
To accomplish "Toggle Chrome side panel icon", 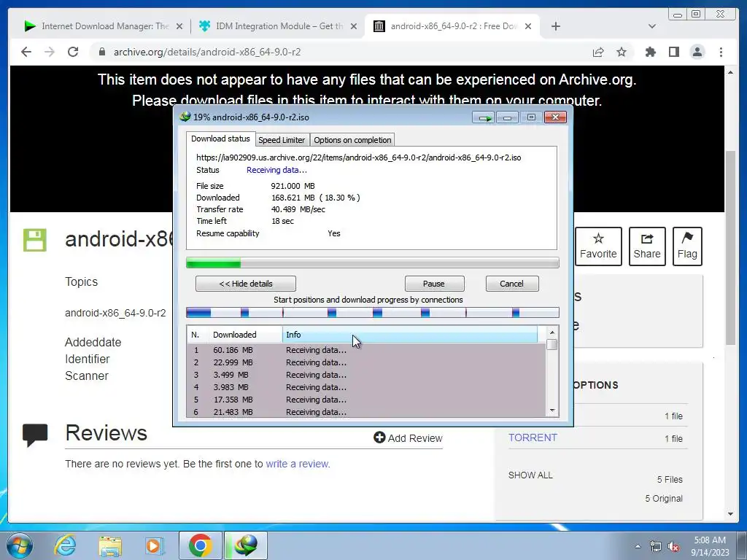I will coord(673,52).
